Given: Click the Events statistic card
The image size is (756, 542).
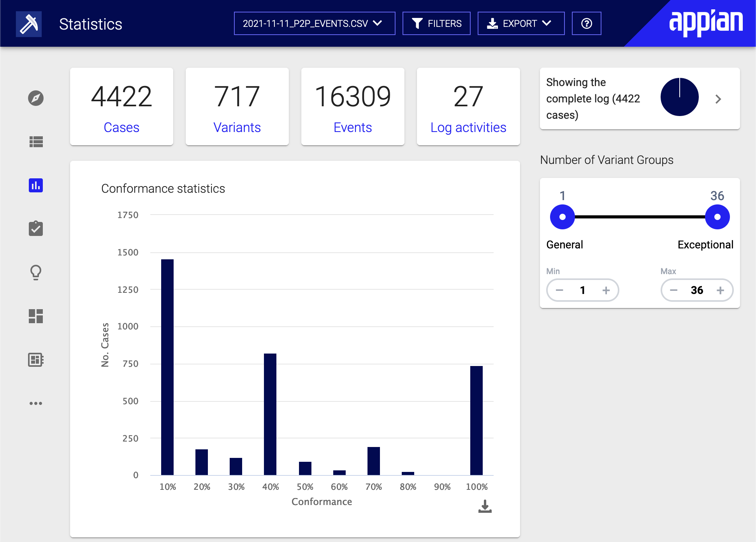Looking at the screenshot, I should [x=353, y=107].
